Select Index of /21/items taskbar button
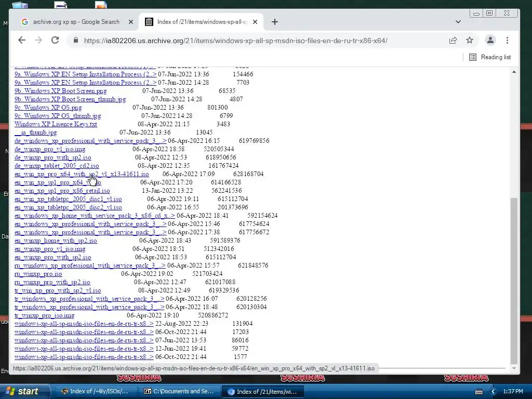Viewport: 532px width, 399px height. [262, 391]
